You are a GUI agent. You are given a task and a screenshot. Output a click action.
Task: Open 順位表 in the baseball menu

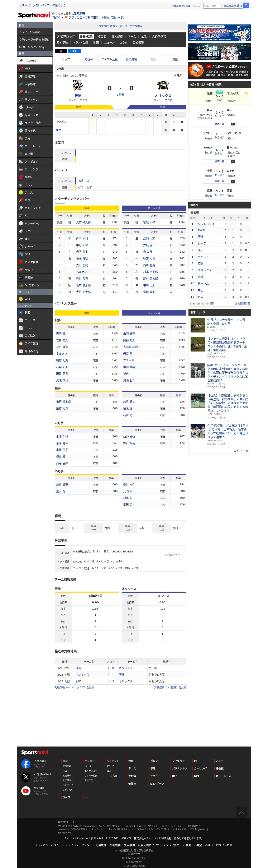[102, 36]
